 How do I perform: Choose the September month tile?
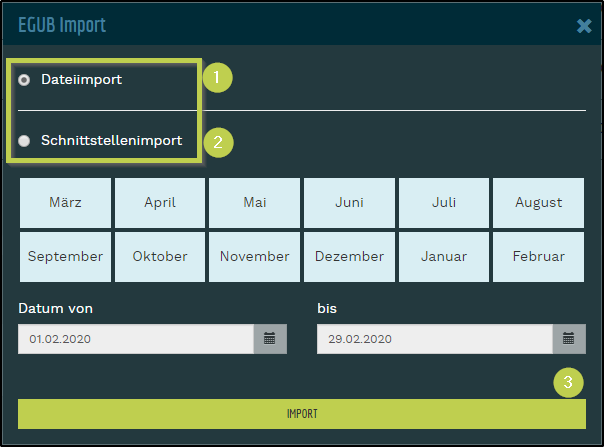click(x=65, y=257)
